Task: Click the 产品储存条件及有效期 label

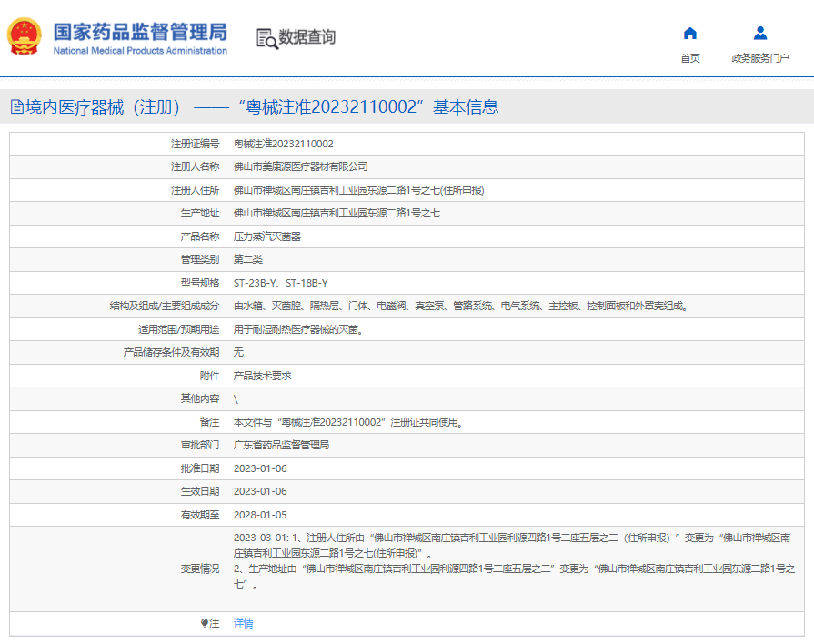Action: point(171,352)
